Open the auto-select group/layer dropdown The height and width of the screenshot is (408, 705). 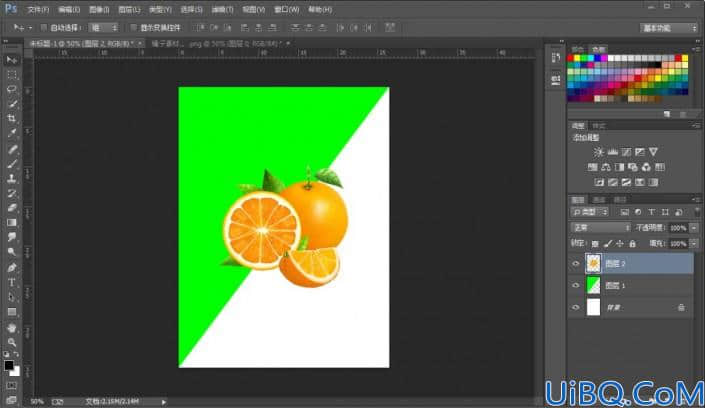click(103, 28)
